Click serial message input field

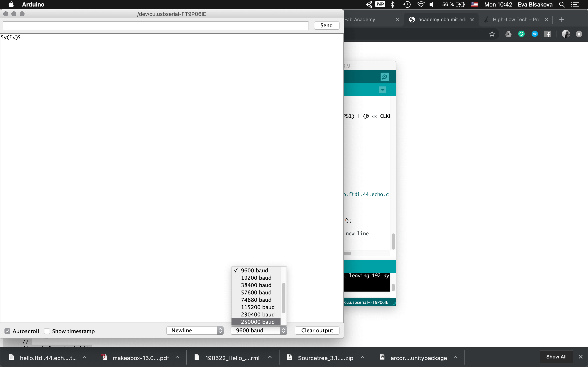click(156, 25)
